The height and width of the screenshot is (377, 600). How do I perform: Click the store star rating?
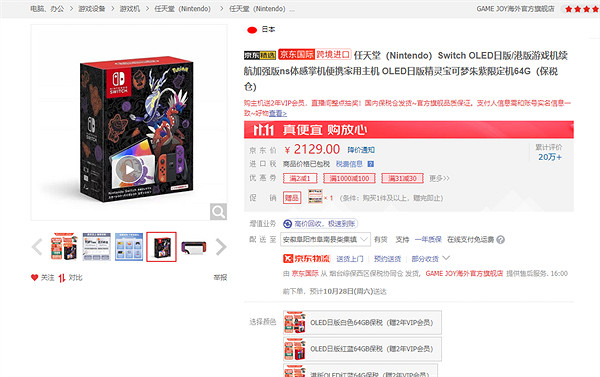point(582,9)
